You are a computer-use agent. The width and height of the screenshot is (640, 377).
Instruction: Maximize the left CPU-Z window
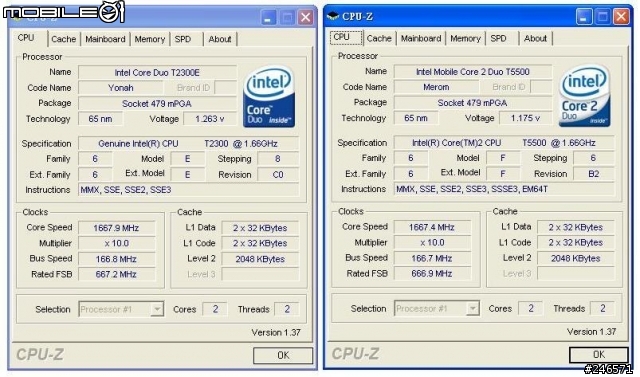287,17
